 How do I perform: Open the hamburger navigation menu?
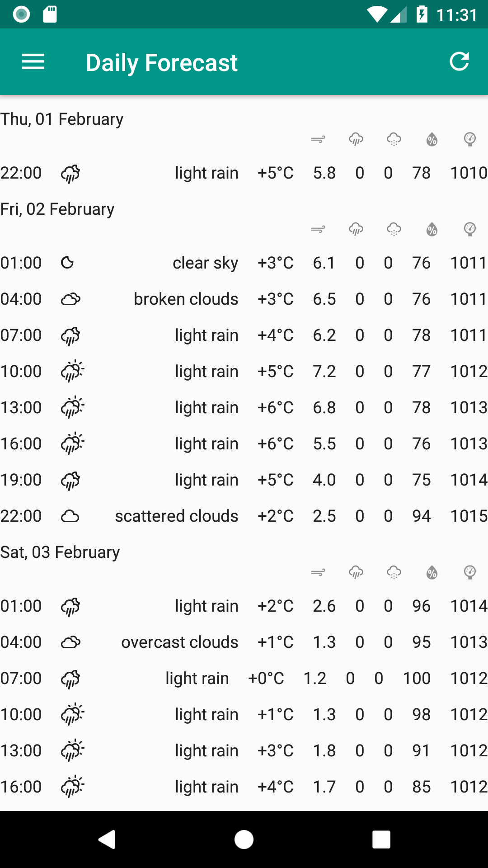click(x=33, y=62)
